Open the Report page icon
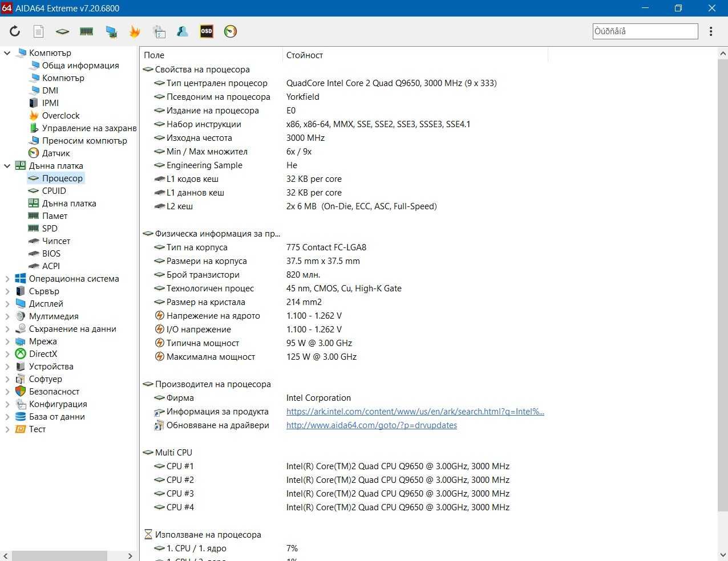This screenshot has height=561, width=728. [38, 31]
